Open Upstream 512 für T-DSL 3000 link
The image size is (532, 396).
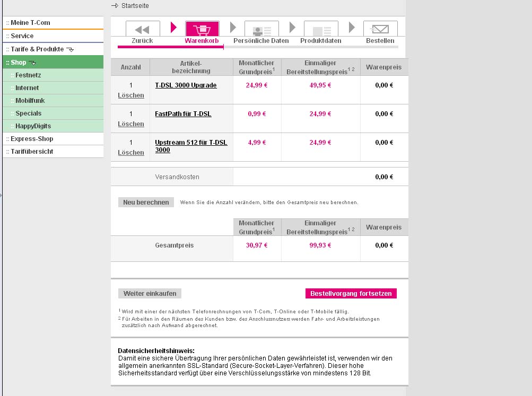pyautogui.click(x=191, y=146)
